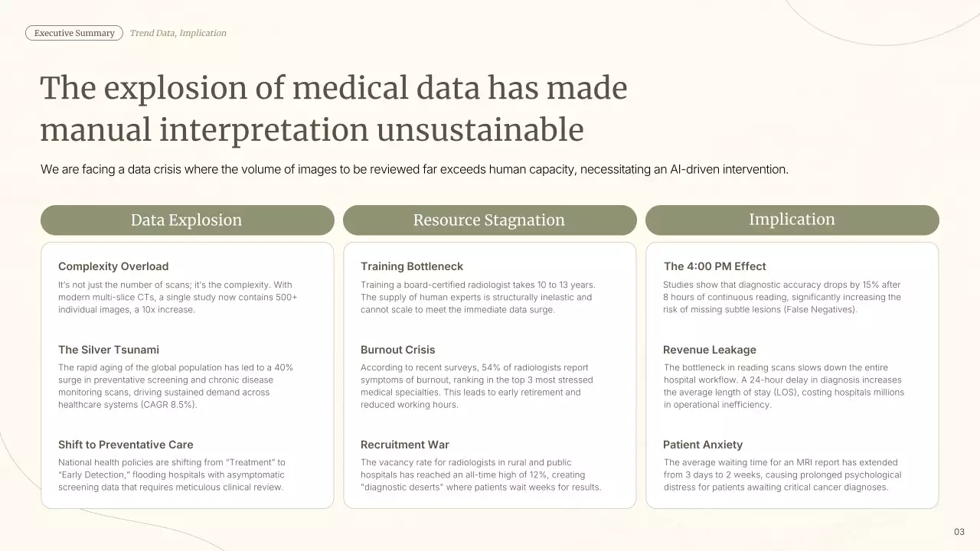Click the data crisis subtitle sentence

[414, 169]
